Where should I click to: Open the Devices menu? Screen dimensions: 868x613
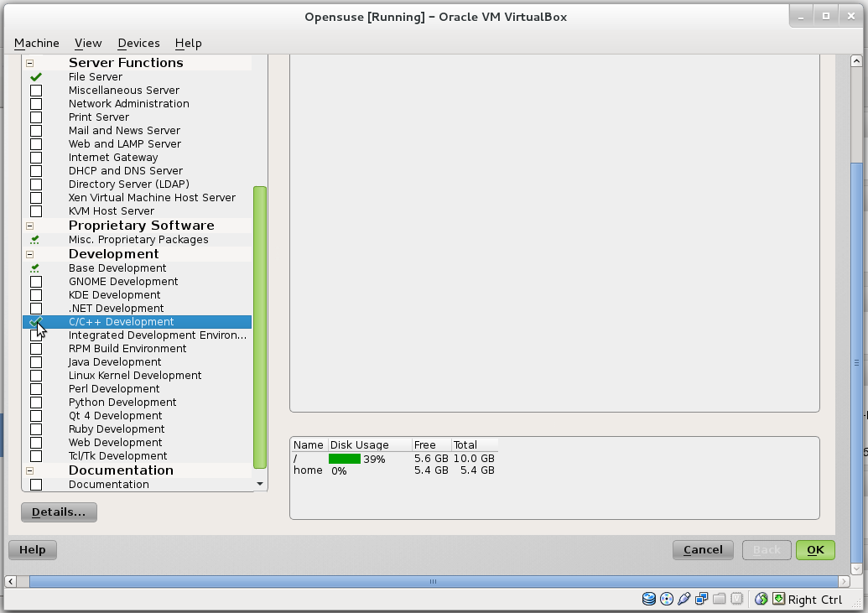click(x=138, y=43)
